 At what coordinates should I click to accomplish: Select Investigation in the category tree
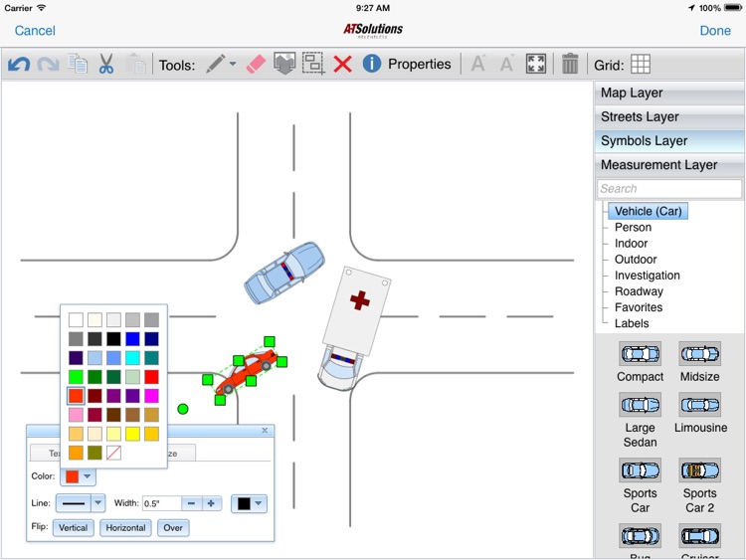pyautogui.click(x=647, y=276)
